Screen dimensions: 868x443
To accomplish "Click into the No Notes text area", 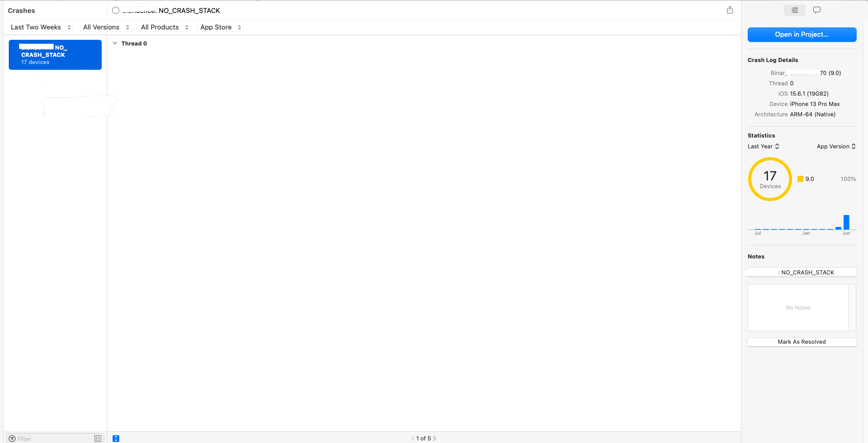I will [798, 308].
